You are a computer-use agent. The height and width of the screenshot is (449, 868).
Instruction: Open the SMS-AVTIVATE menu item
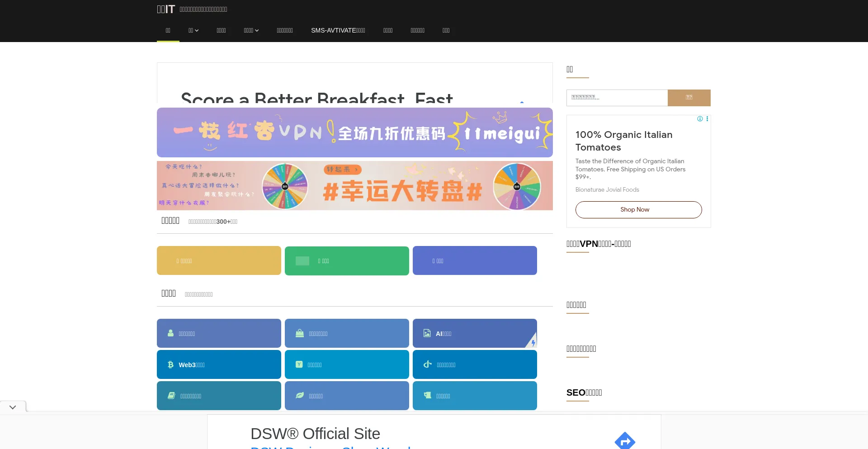click(x=338, y=30)
